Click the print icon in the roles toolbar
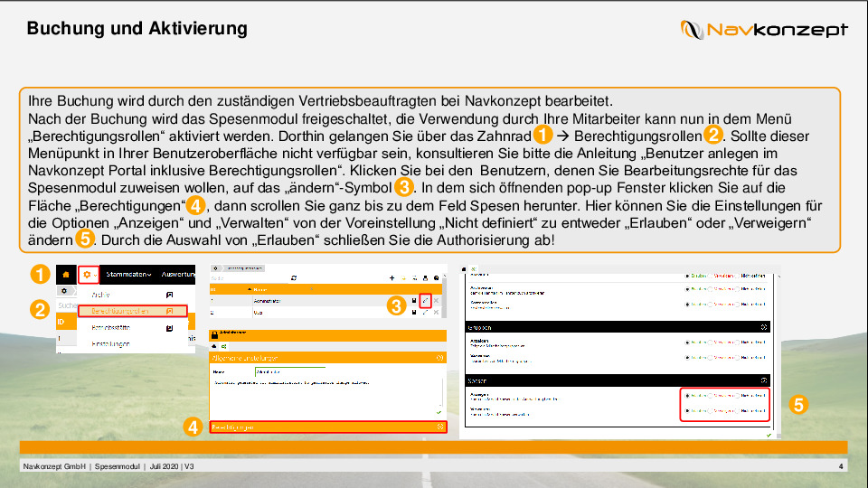Image resolution: width=868 pixels, height=488 pixels. (425, 277)
